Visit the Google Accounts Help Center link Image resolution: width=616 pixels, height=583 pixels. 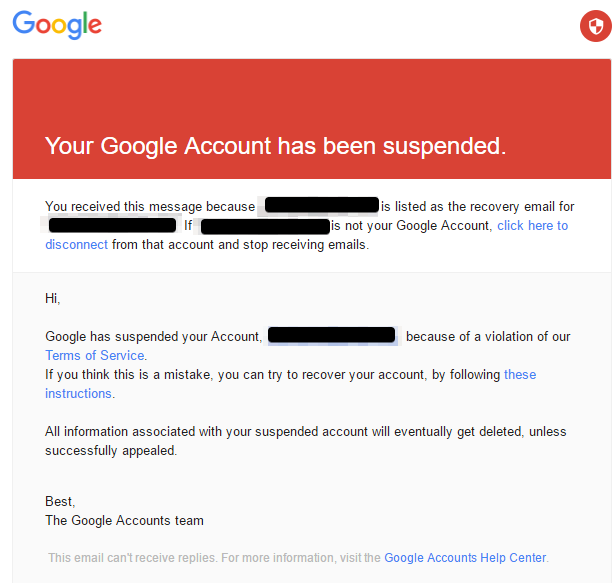pyautogui.click(x=465, y=558)
